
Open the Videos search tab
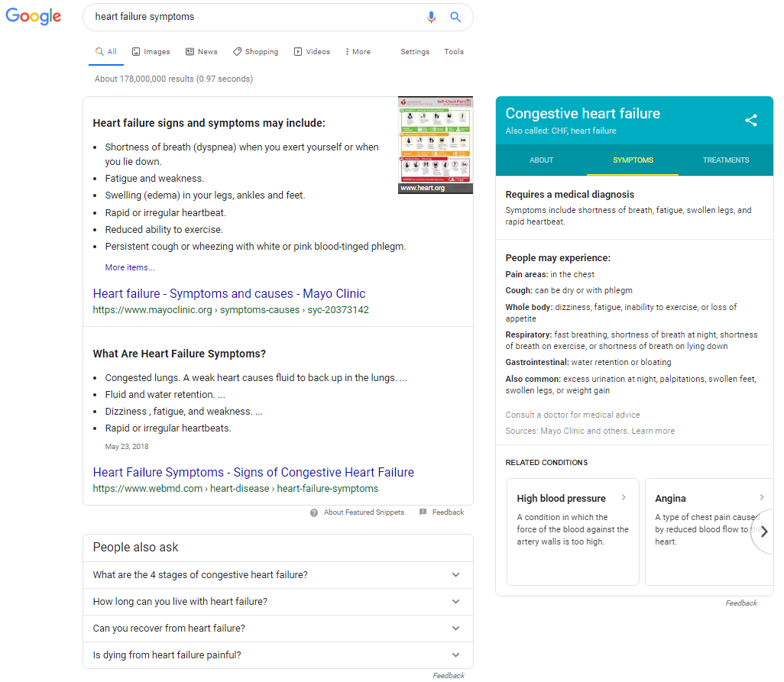312,52
